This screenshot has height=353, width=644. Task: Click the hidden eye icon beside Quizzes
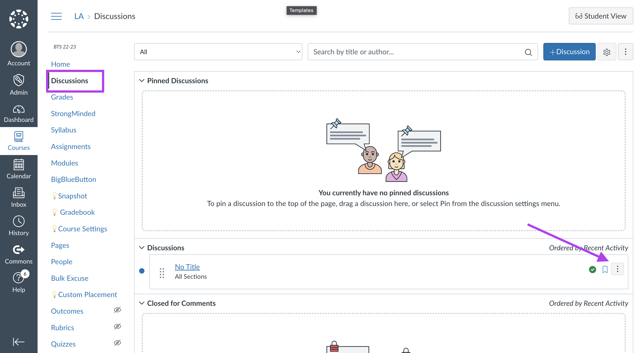pyautogui.click(x=117, y=343)
